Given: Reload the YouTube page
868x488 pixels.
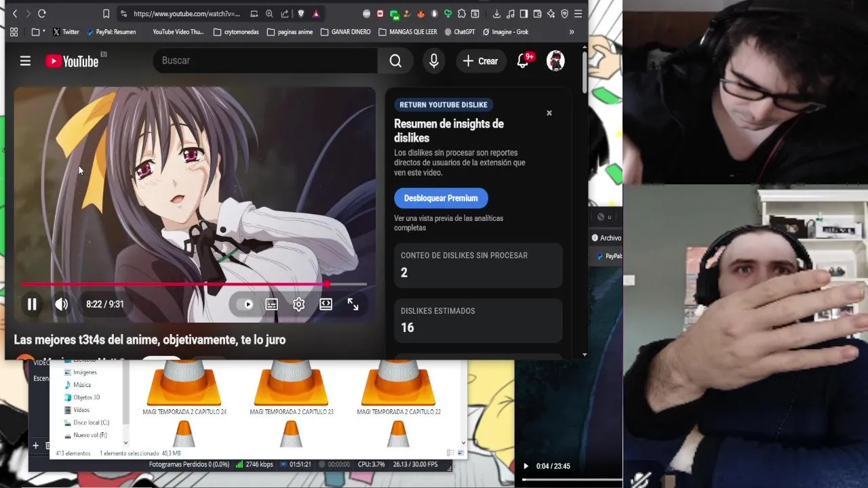Looking at the screenshot, I should click(x=42, y=14).
